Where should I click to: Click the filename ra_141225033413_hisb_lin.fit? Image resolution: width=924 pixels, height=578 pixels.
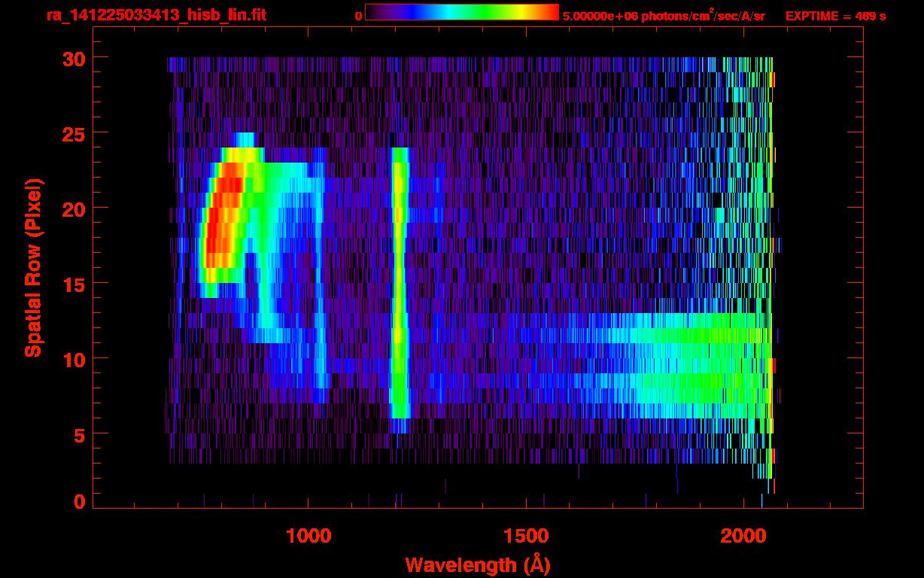(155, 14)
